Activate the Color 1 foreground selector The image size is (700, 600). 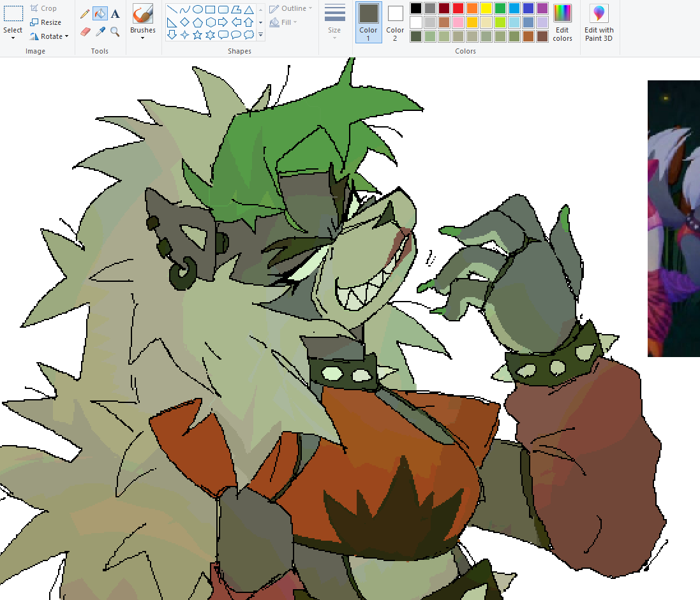(368, 22)
